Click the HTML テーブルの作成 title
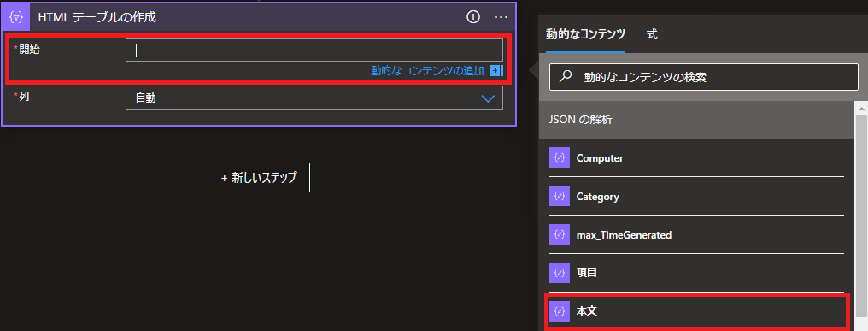The image size is (868, 331). click(x=97, y=18)
